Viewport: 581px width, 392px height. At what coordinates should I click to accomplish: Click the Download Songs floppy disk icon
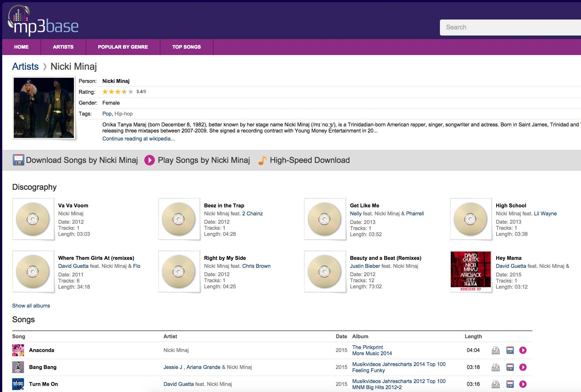(x=18, y=160)
